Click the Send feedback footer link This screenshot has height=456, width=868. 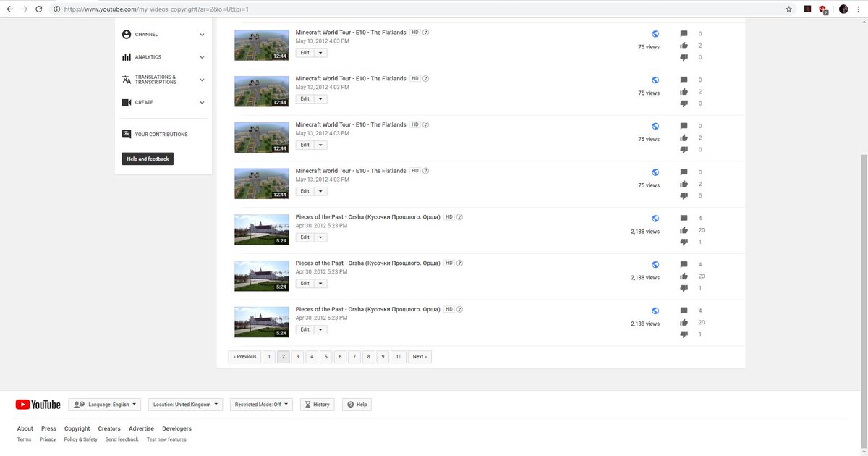point(122,439)
